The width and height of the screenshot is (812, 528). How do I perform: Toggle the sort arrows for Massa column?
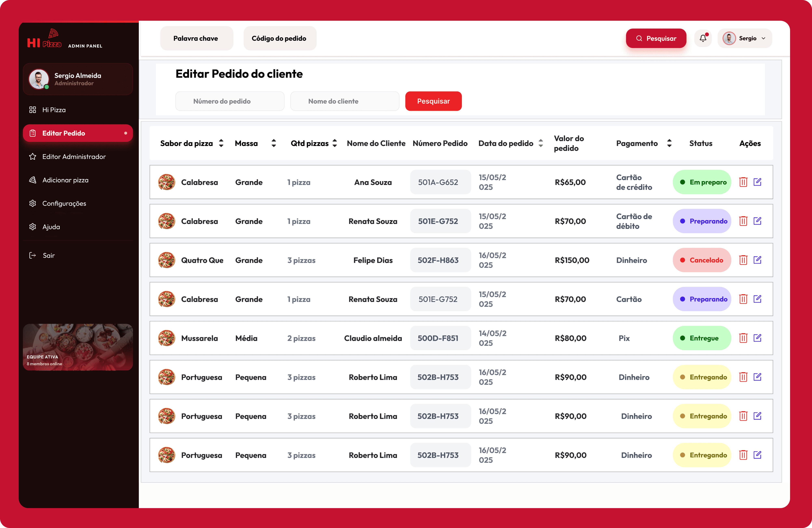[x=274, y=143]
